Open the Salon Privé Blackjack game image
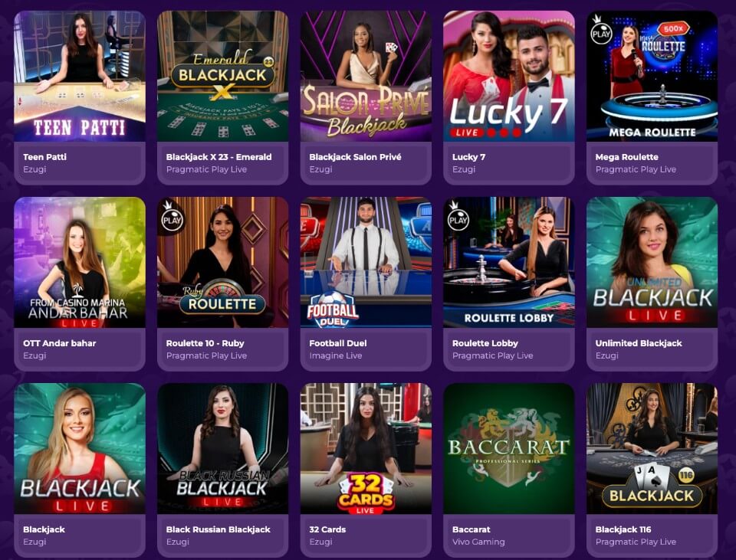The height and width of the screenshot is (560, 736). pyautogui.click(x=366, y=76)
